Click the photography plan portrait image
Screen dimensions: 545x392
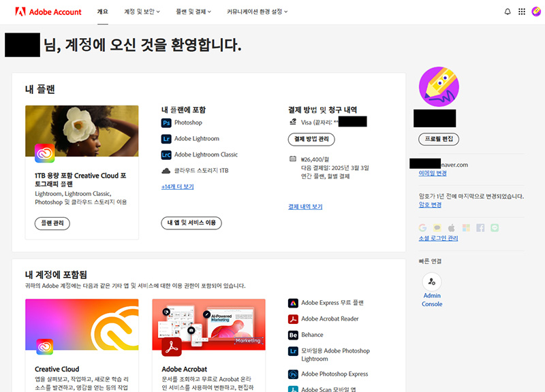click(x=82, y=131)
